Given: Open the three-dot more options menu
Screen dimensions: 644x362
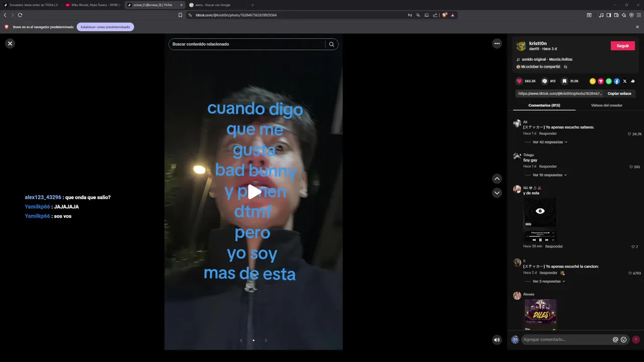Looking at the screenshot, I should point(497,44).
